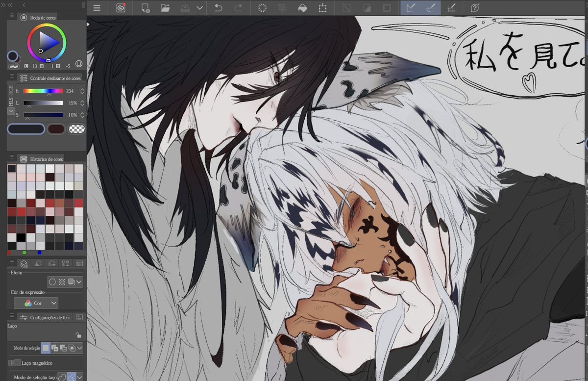Choose the Subtract from selection mode
This screenshot has height=381, width=588.
click(63, 348)
